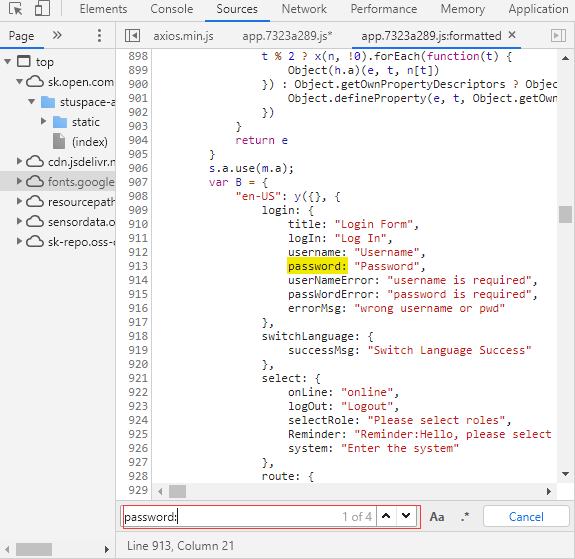The width and height of the screenshot is (575, 559).
Task: Click the "wrong username or pwd" string
Action: point(429,308)
